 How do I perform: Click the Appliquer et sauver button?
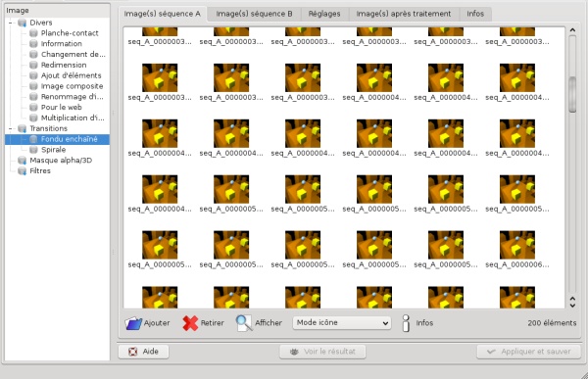coord(529,352)
